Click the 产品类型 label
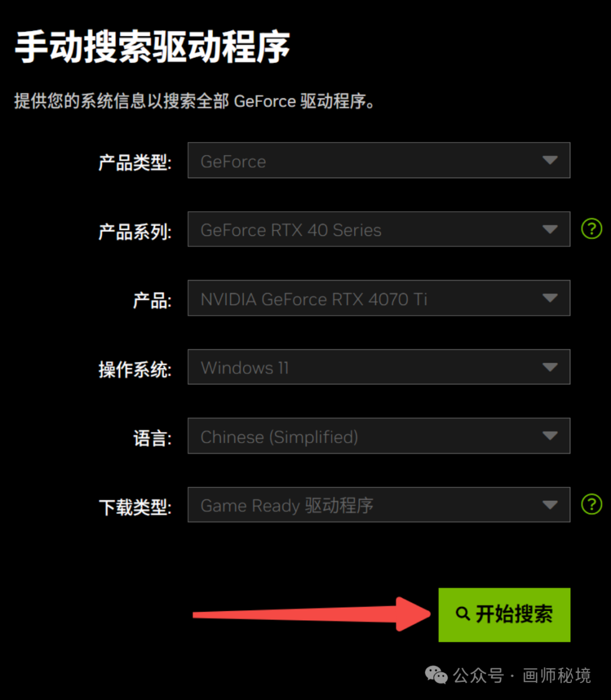Viewport: 611px width, 700px height. point(135,163)
